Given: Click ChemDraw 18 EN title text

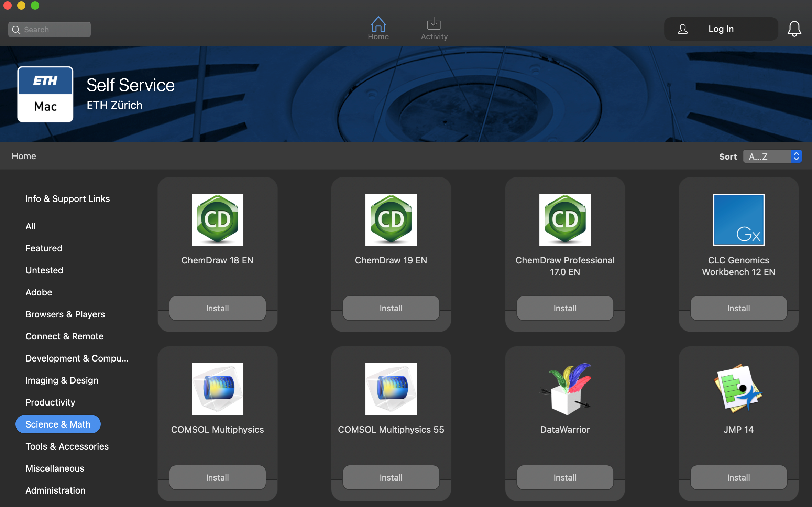Looking at the screenshot, I should tap(218, 260).
